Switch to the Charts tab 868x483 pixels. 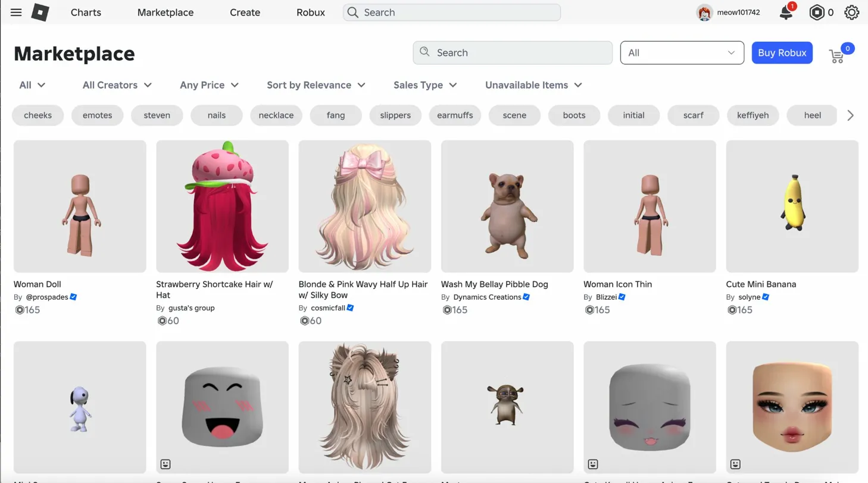tap(86, 12)
